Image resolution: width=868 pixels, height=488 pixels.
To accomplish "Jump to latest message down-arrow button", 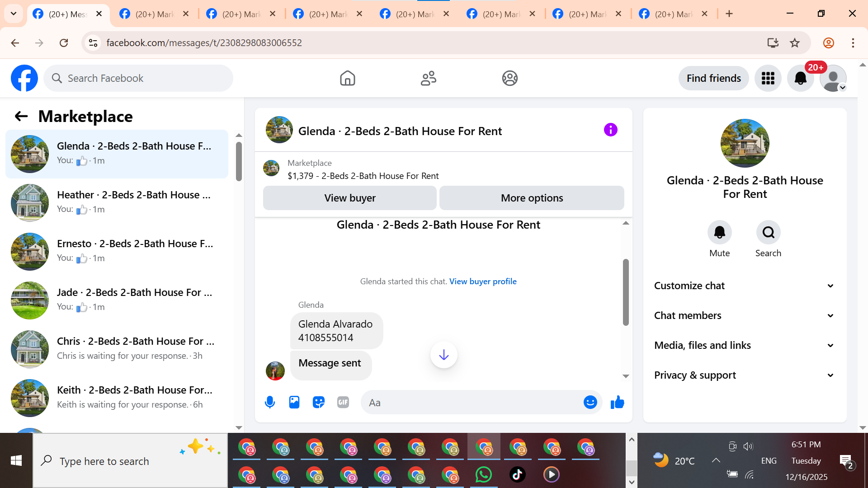I will tap(443, 355).
